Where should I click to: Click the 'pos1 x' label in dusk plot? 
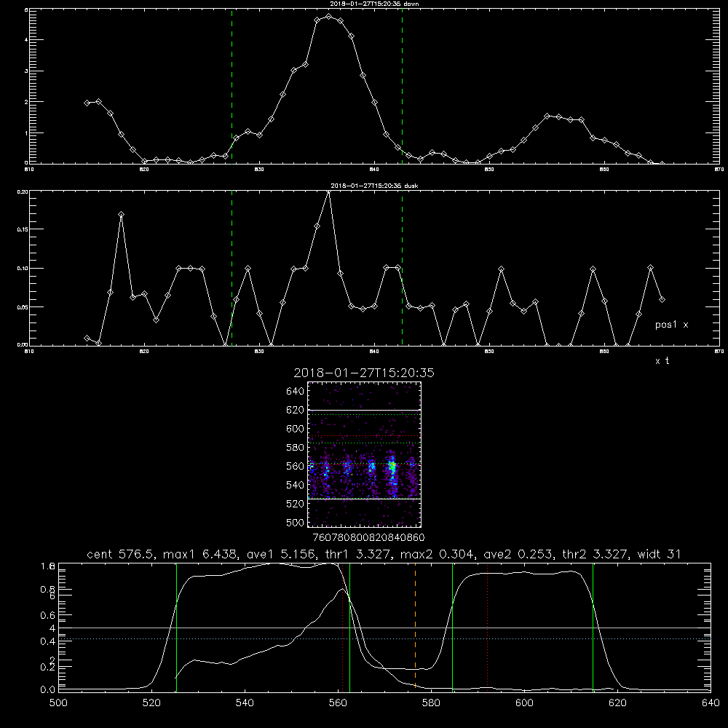(x=671, y=325)
